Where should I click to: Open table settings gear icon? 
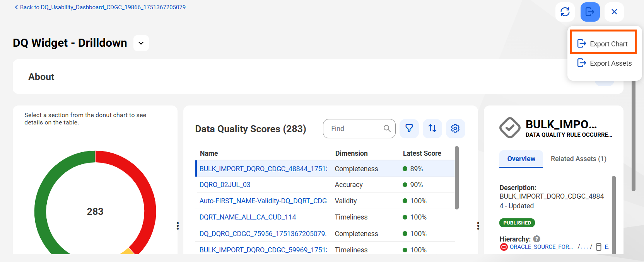point(455,128)
